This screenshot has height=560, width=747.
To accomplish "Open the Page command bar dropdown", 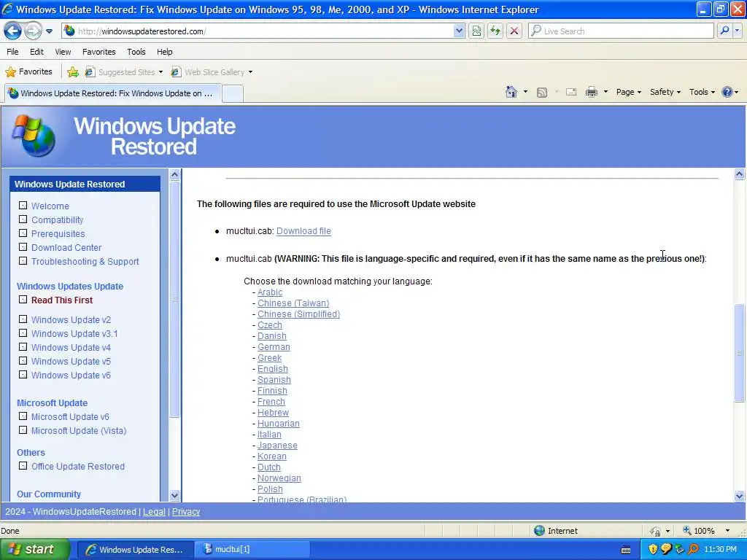I will [628, 92].
